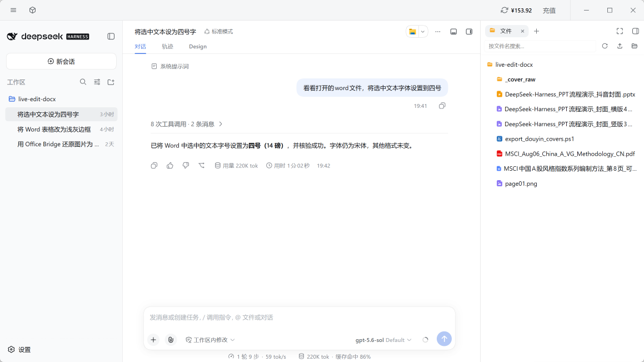The image size is (644, 362).
Task: Open conversation 用 Office Bridge 还原图片为
Action: click(x=61, y=144)
